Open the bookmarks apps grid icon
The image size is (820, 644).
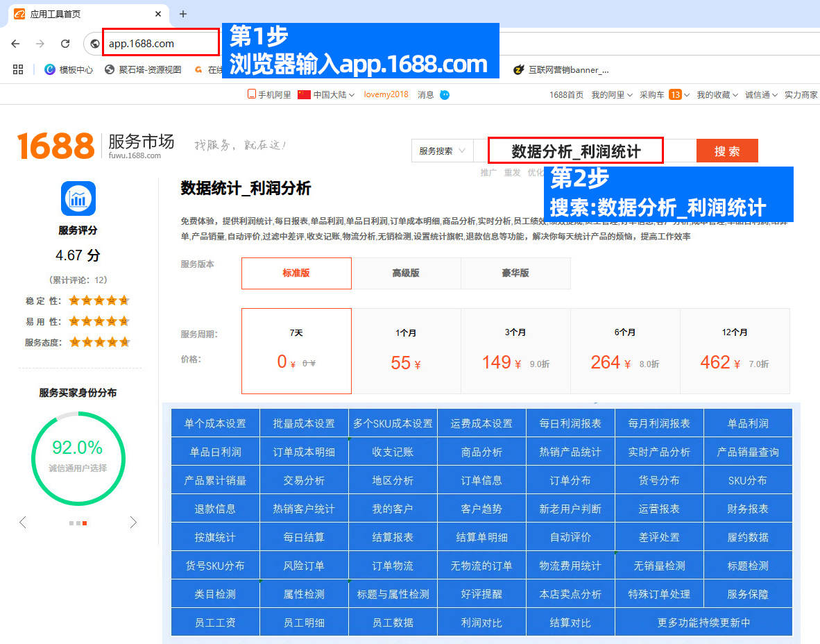[18, 69]
